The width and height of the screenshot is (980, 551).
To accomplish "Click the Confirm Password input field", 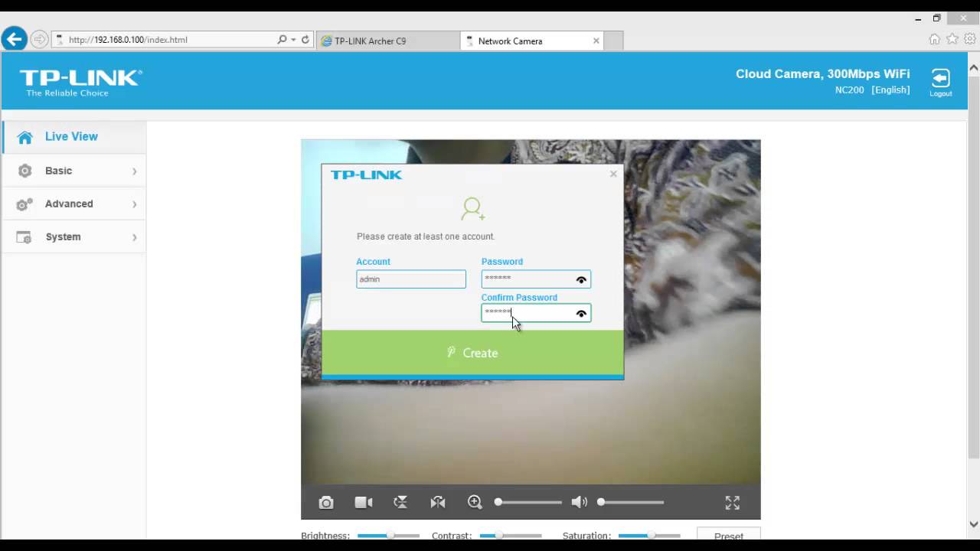I will (x=536, y=313).
